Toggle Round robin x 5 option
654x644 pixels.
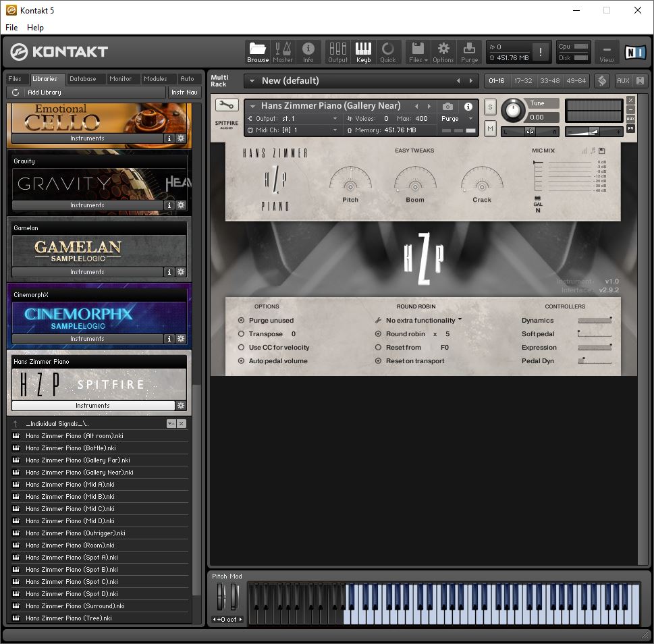click(x=378, y=333)
